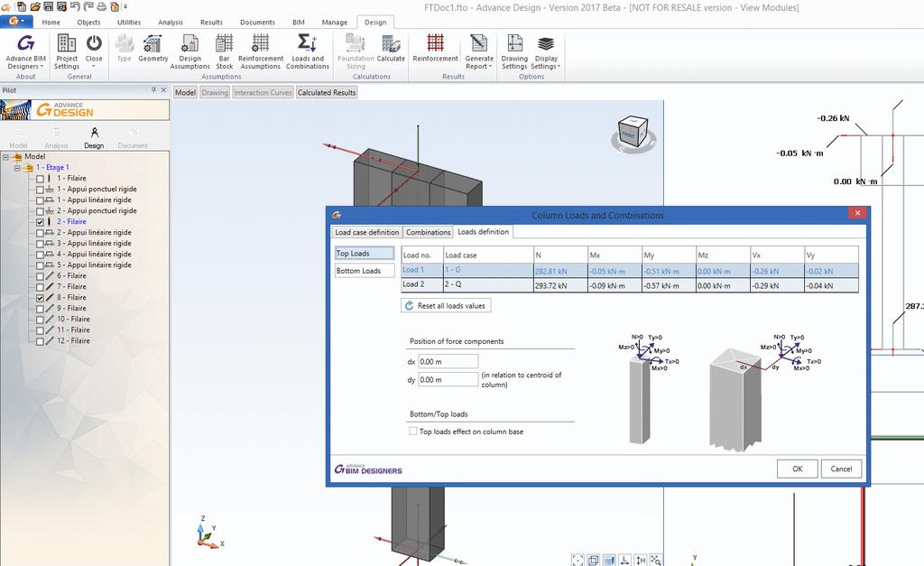Open Reinforcement results icon
The height and width of the screenshot is (566, 924).
coord(436,43)
